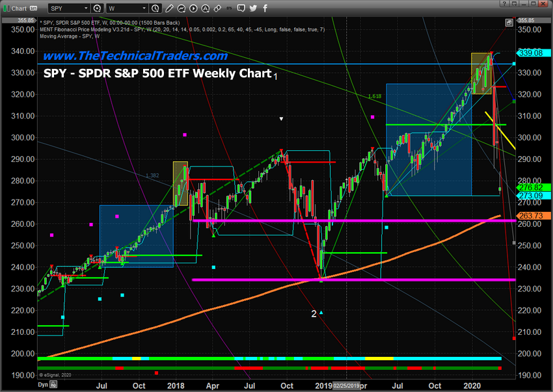This screenshot has height=392, width=553.
Task: Click the gear icon beside the SPY symbol
Action: coord(98,8)
